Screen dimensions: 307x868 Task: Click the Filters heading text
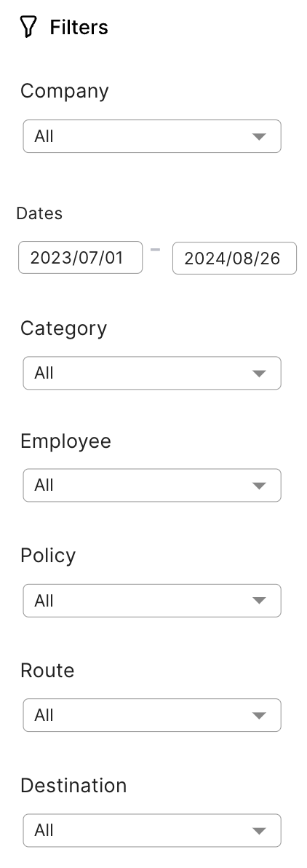coord(79,27)
